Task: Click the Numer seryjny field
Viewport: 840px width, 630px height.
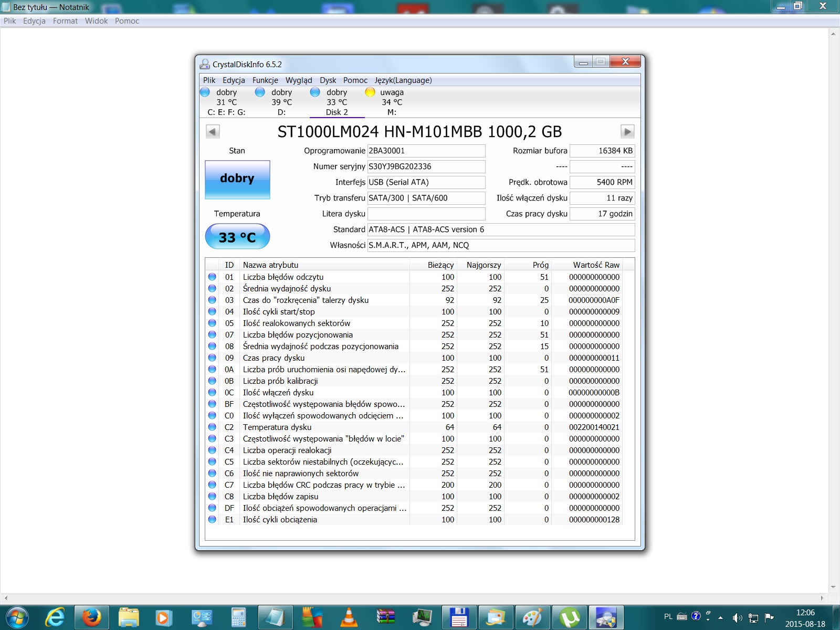Action: pyautogui.click(x=426, y=166)
